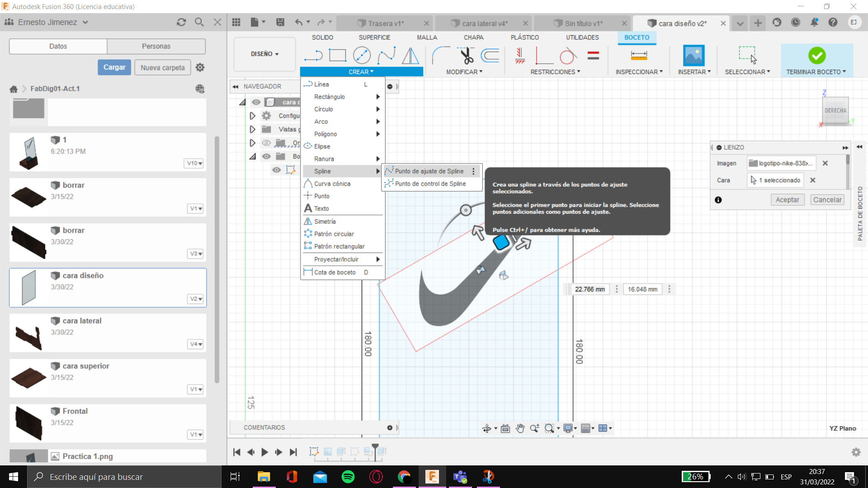Click the Spotify icon in the taskbar
This screenshot has width=868, height=488.
click(x=348, y=477)
